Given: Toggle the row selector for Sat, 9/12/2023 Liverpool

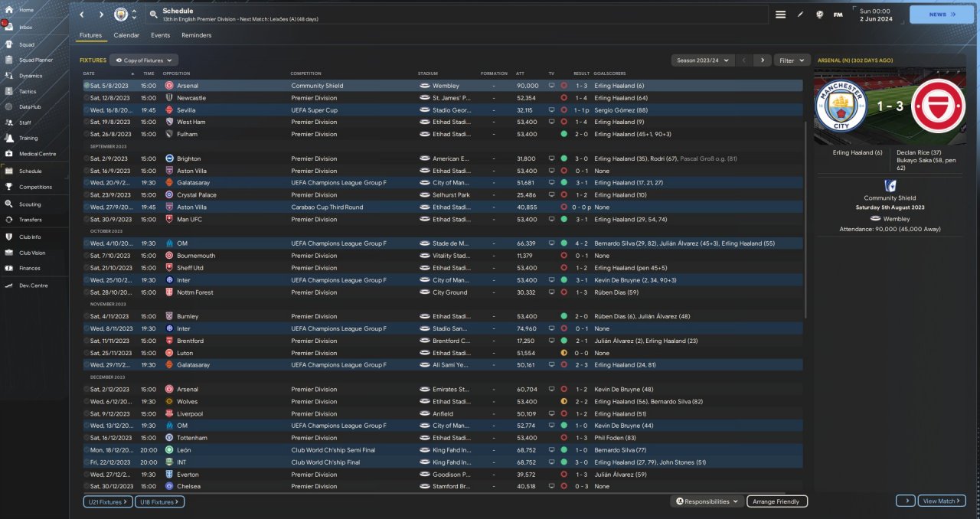Looking at the screenshot, I should click(87, 413).
